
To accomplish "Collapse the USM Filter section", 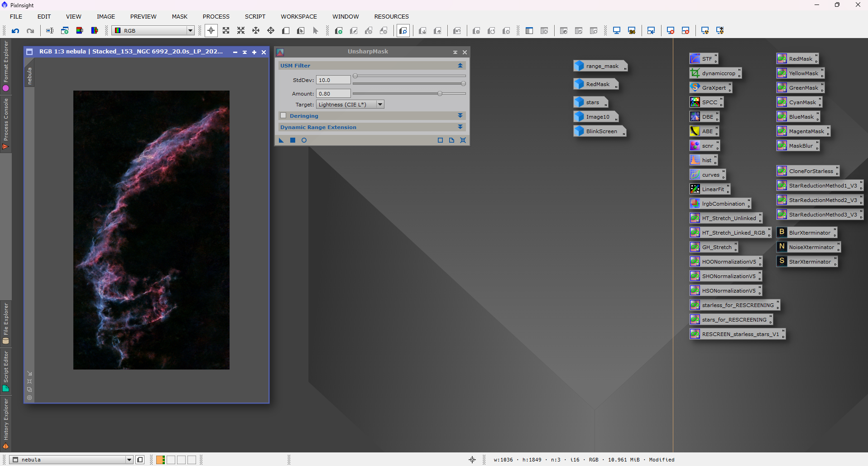I will pos(460,66).
